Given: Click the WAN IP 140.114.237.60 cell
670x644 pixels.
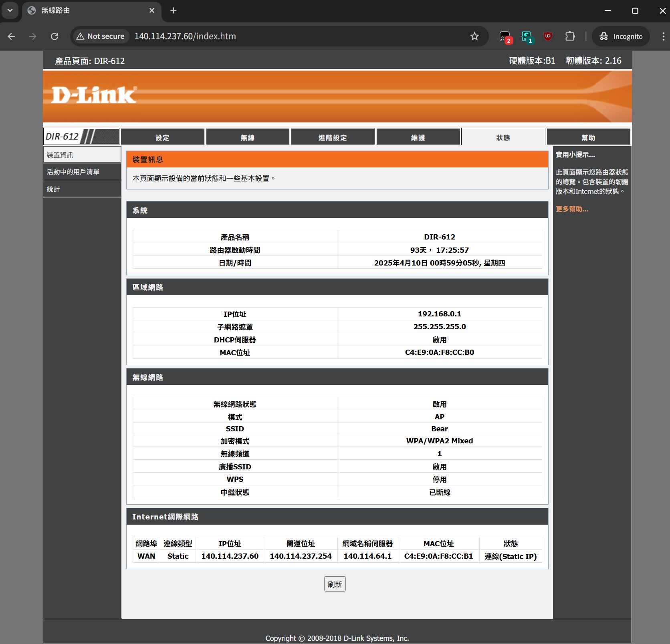Looking at the screenshot, I should pos(230,556).
